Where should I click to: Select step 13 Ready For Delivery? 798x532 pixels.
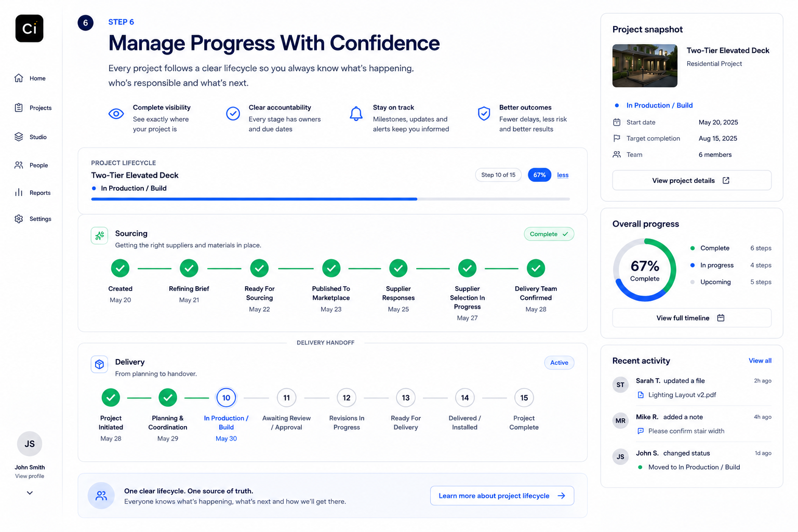[406, 397]
